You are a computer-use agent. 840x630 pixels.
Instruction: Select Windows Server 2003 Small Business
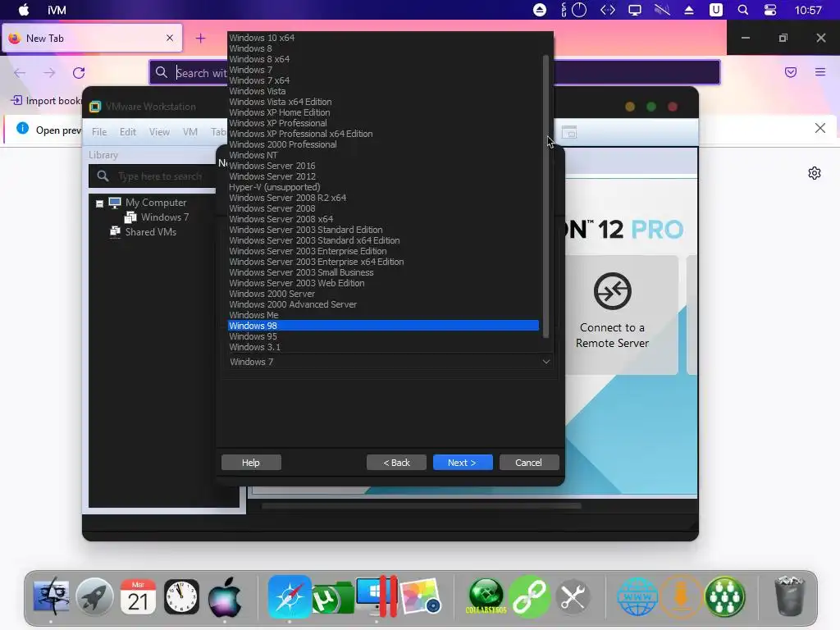click(x=384, y=272)
